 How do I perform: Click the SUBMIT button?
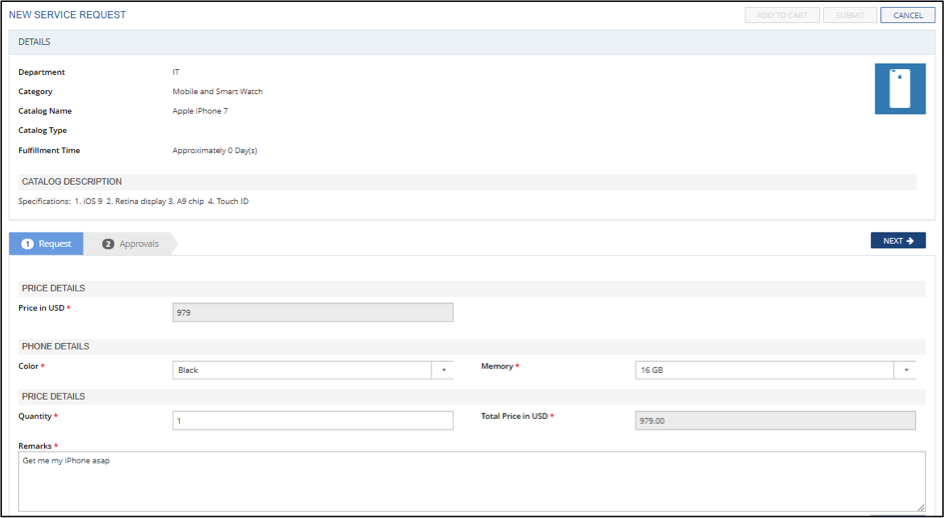click(849, 15)
